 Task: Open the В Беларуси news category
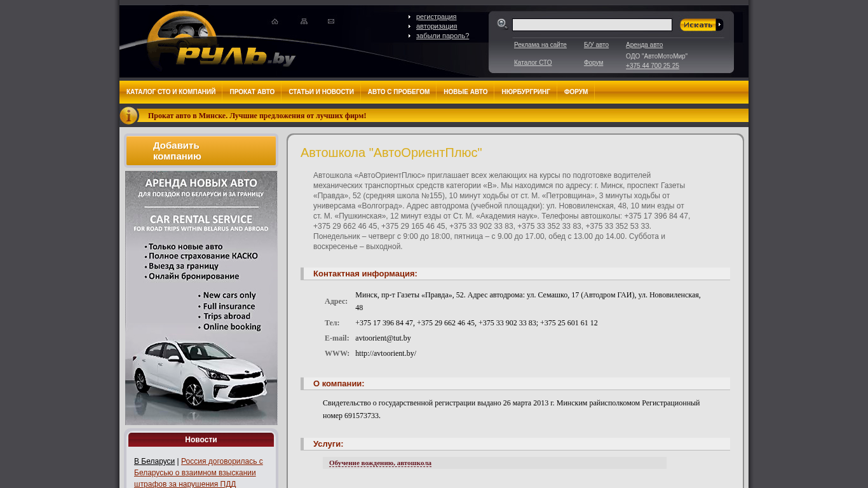[x=154, y=461]
